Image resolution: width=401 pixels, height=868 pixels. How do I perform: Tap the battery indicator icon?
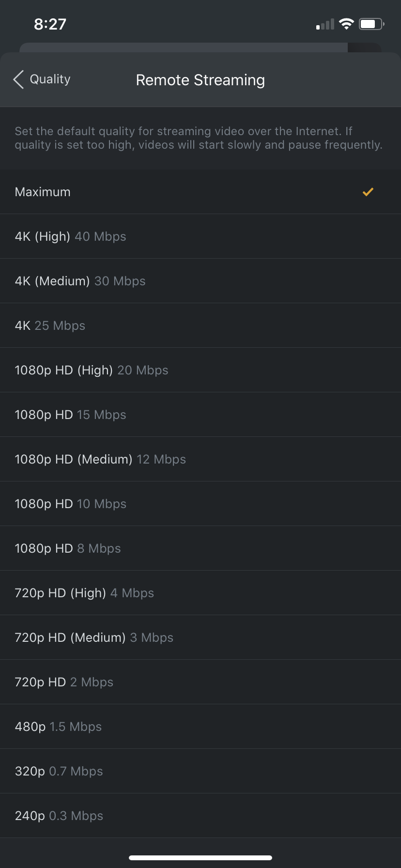(x=371, y=24)
